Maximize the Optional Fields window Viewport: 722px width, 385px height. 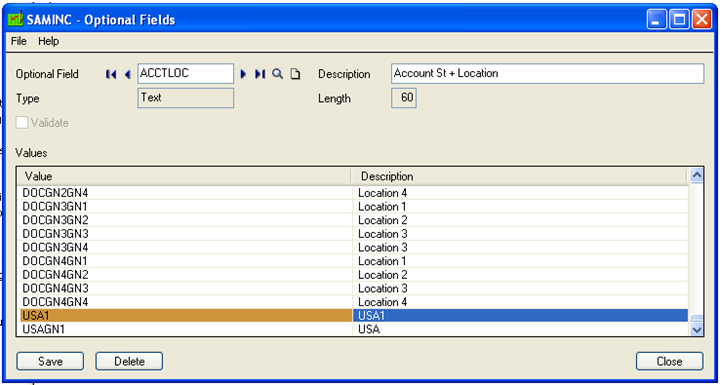pyautogui.click(x=679, y=20)
